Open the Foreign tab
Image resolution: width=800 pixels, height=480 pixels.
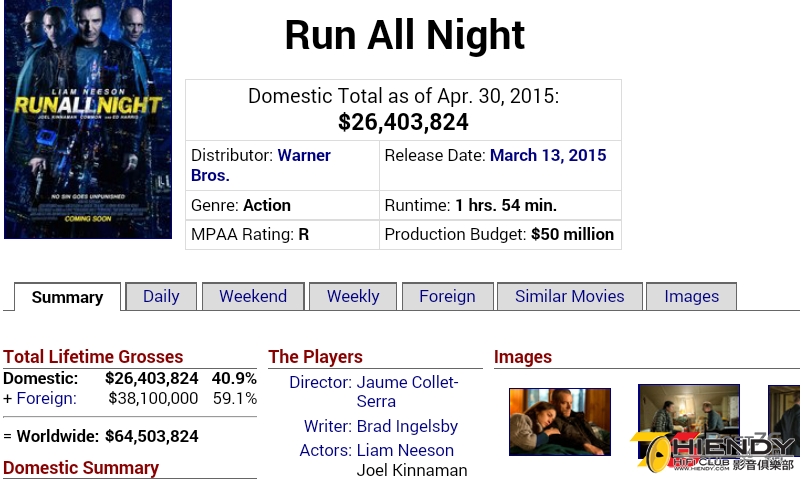[447, 297]
